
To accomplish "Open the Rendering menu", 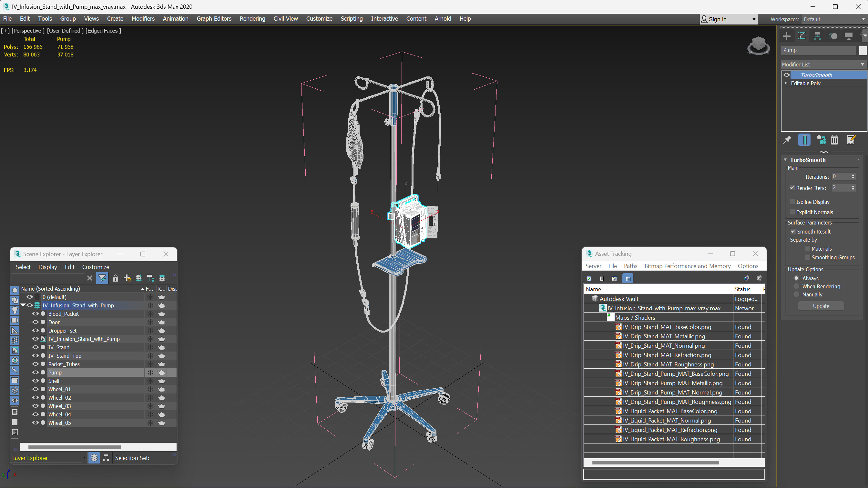I will (252, 18).
